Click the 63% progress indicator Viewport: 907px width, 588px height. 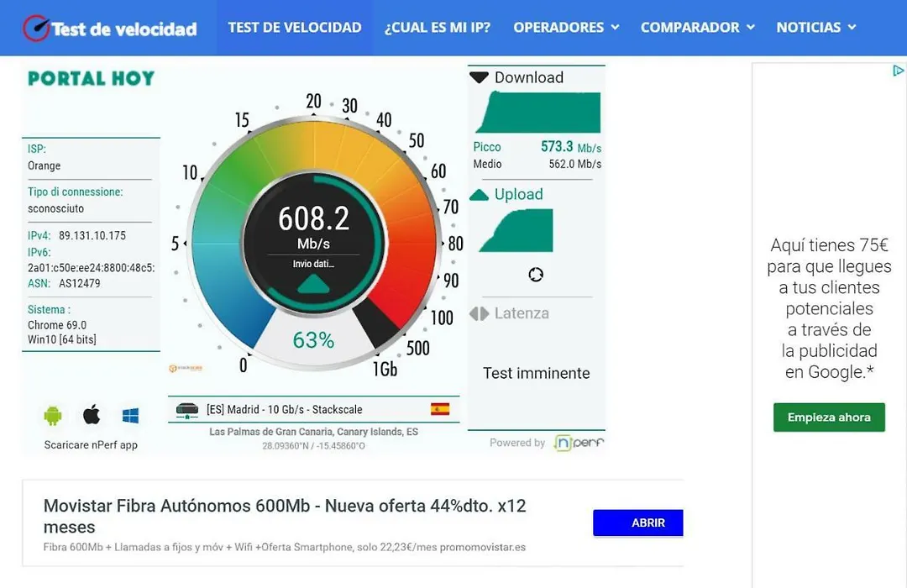313,340
